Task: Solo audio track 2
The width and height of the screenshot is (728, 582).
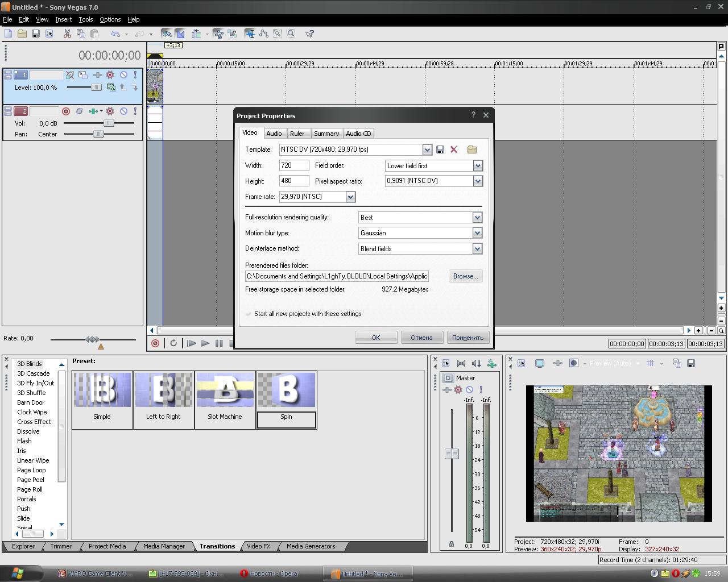Action: tap(135, 111)
